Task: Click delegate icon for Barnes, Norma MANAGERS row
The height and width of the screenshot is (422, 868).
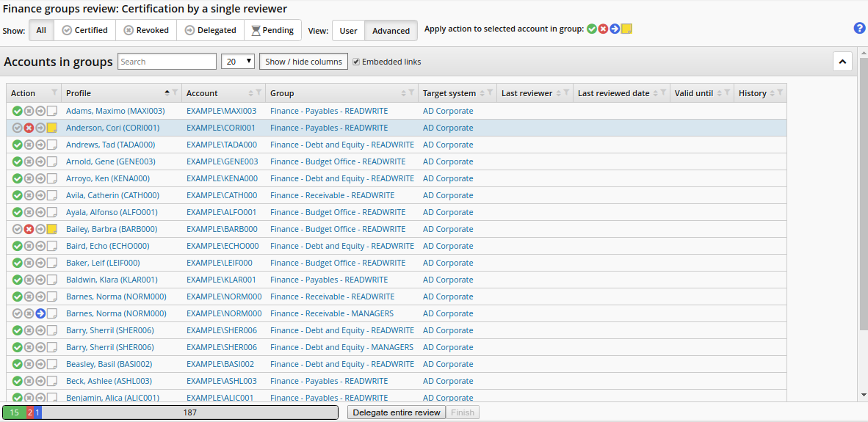Action: 40,313
